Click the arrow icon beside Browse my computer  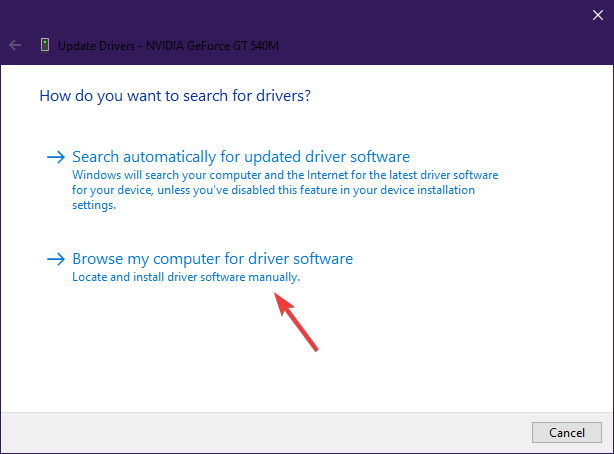tap(56, 259)
